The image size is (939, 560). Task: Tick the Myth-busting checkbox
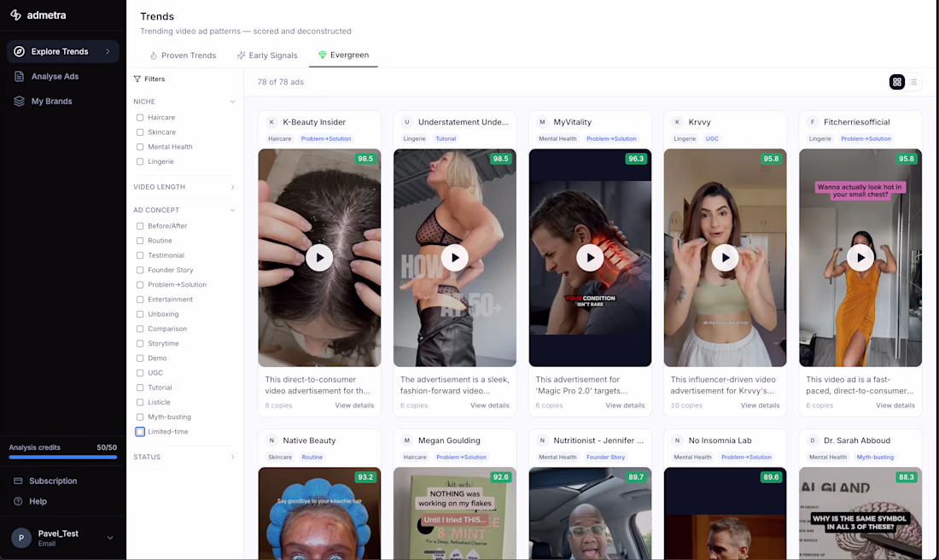(140, 417)
